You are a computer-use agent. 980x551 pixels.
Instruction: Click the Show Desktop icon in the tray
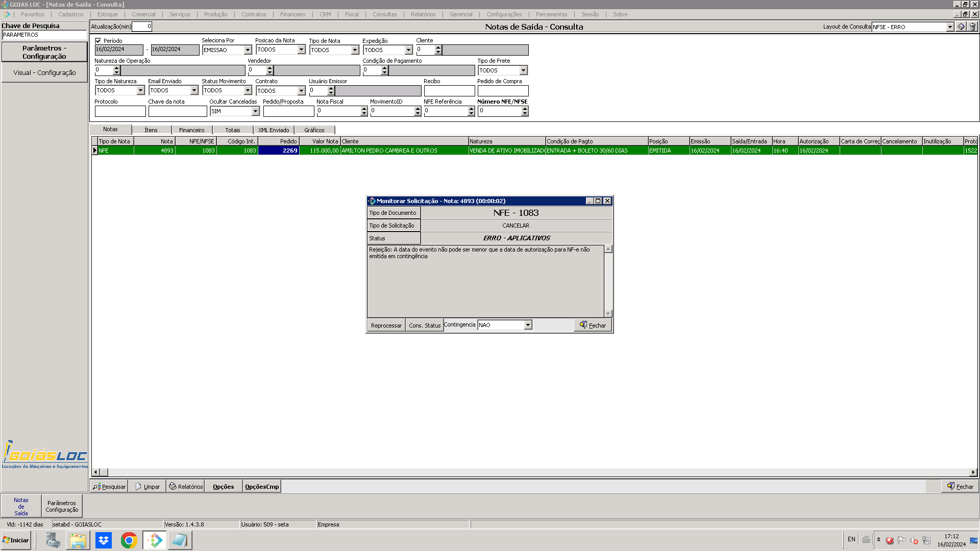tap(973, 540)
